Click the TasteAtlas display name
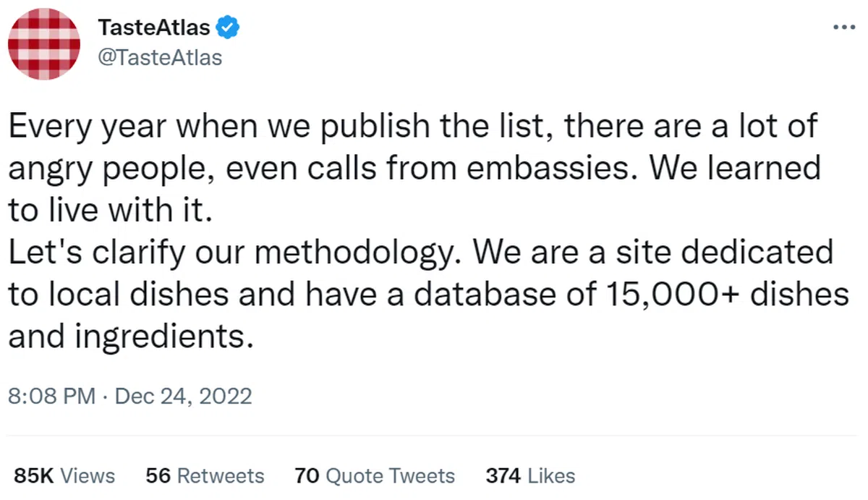This screenshot has height=500, width=868. click(153, 28)
